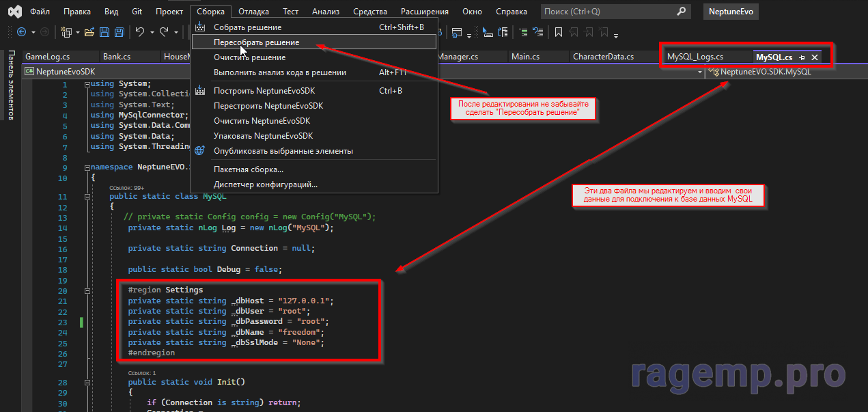
Task: Click the Visual Studio logo icon
Action: pyautogui.click(x=14, y=12)
